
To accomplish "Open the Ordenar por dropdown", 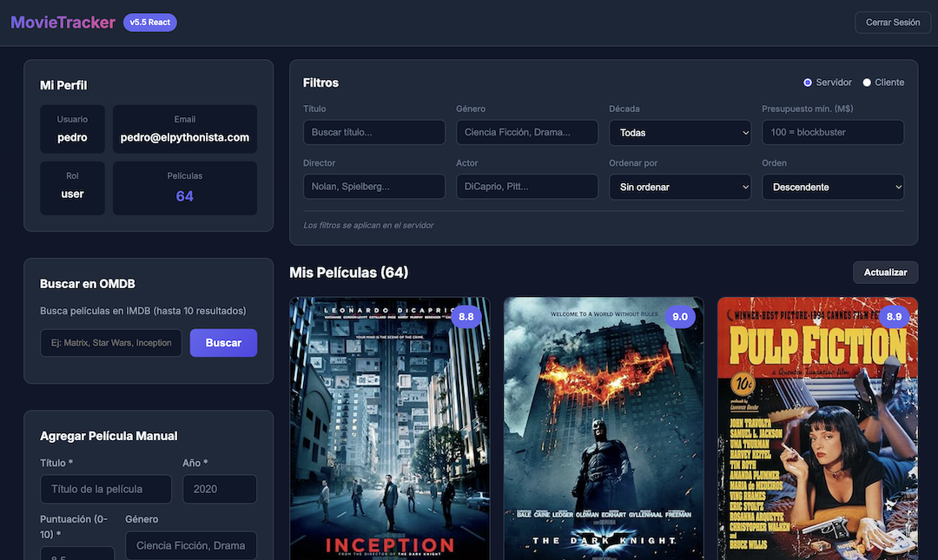I will click(680, 186).
